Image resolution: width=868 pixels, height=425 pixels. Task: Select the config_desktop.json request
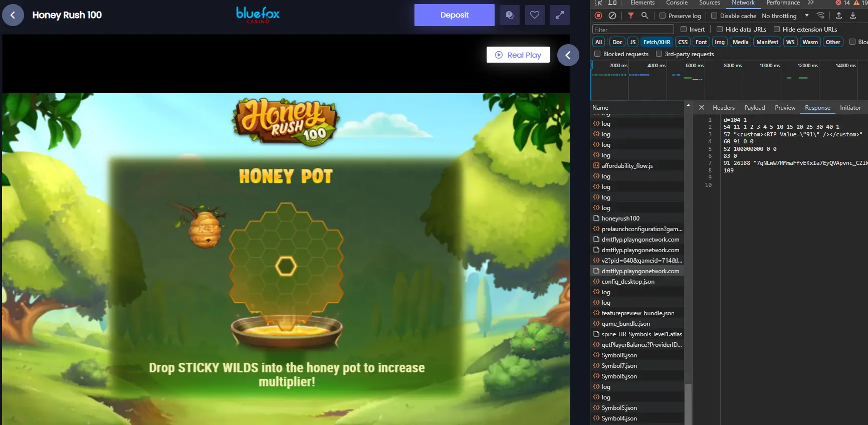click(x=637, y=282)
